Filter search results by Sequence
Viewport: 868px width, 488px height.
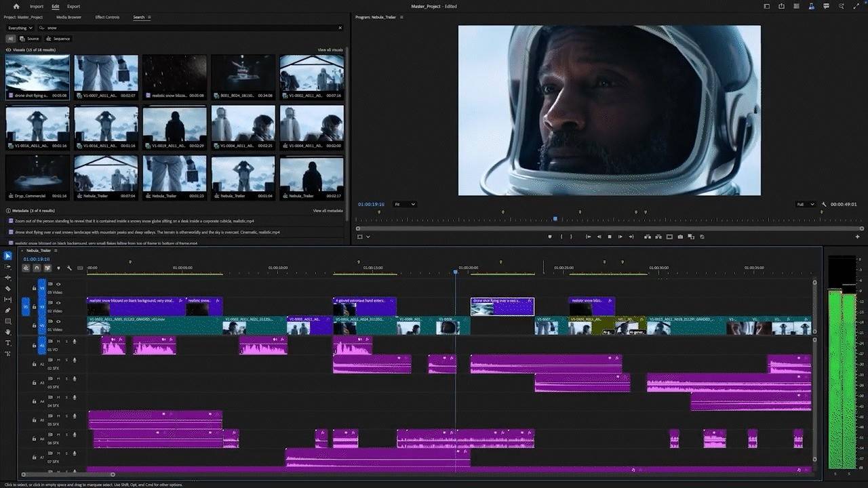pos(59,39)
